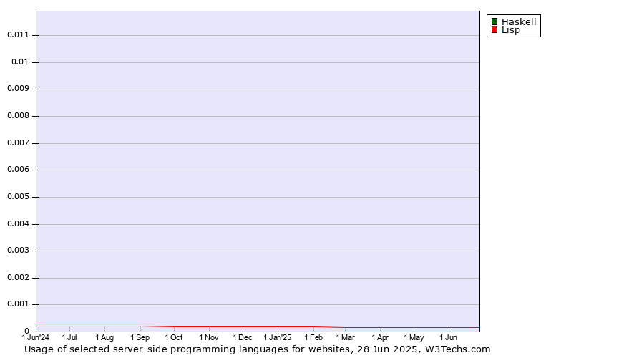Click the 0.008 y-axis label
Viewport: 644px width, 358px height.
pyautogui.click(x=18, y=115)
